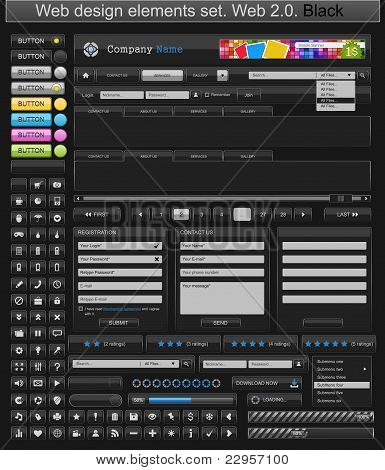Click the Download Now button
This screenshot has height=470, width=385.
(267, 383)
